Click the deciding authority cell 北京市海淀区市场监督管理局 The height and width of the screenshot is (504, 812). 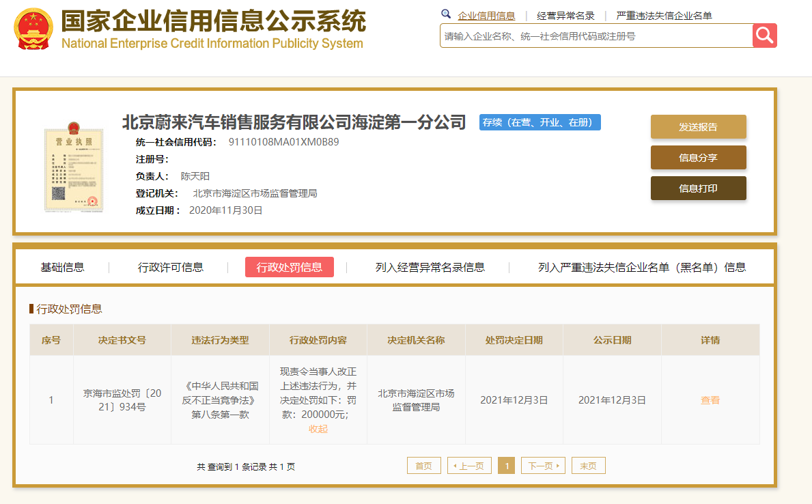tap(416, 400)
